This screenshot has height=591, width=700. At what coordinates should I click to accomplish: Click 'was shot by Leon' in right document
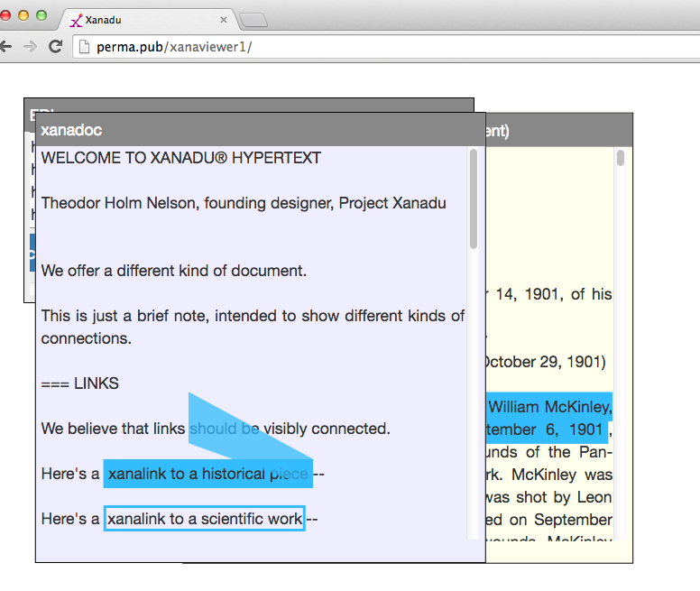pyautogui.click(x=548, y=497)
